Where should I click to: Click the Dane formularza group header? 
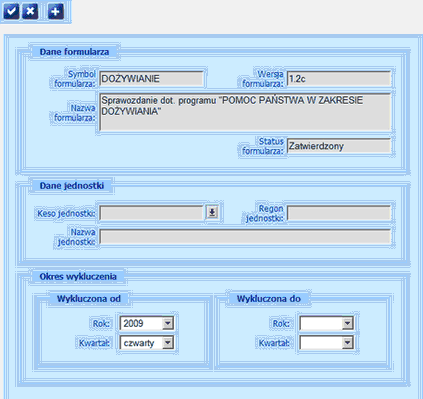(74, 52)
